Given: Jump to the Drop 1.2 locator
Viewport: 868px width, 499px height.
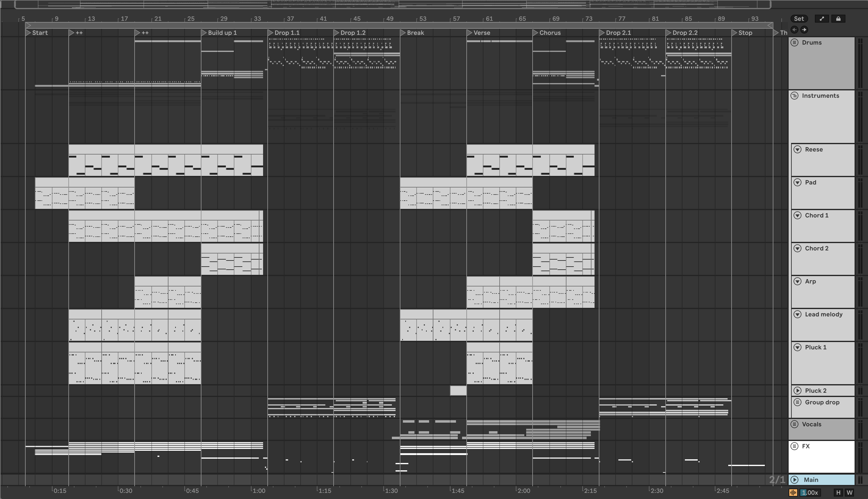Looking at the screenshot, I should (350, 33).
